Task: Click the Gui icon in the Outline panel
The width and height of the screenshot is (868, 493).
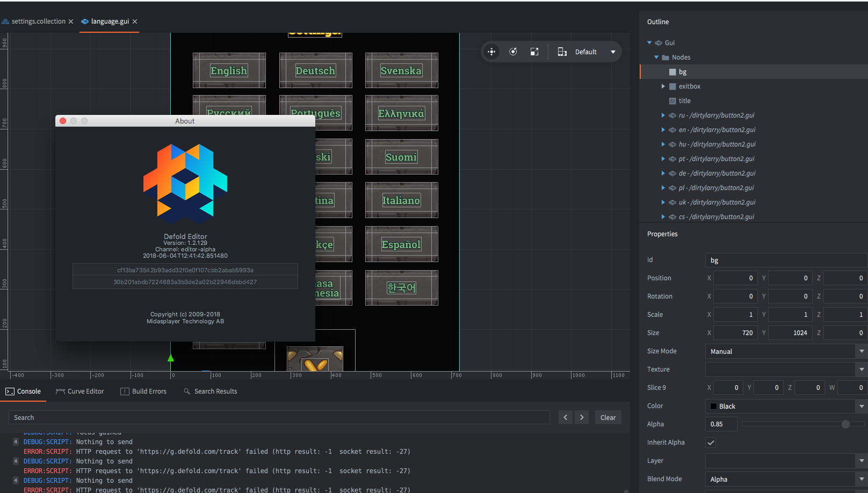Action: click(x=659, y=42)
